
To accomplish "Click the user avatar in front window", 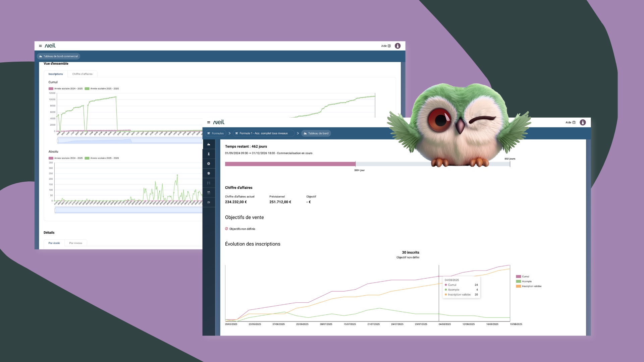I will (583, 122).
